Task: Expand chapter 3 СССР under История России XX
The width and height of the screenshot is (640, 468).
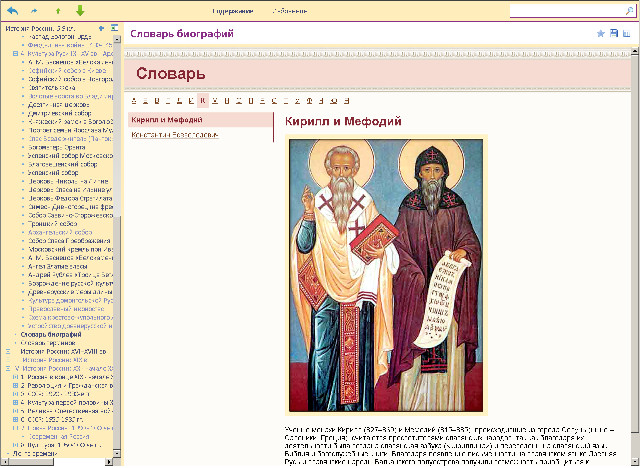Action: tap(16, 394)
